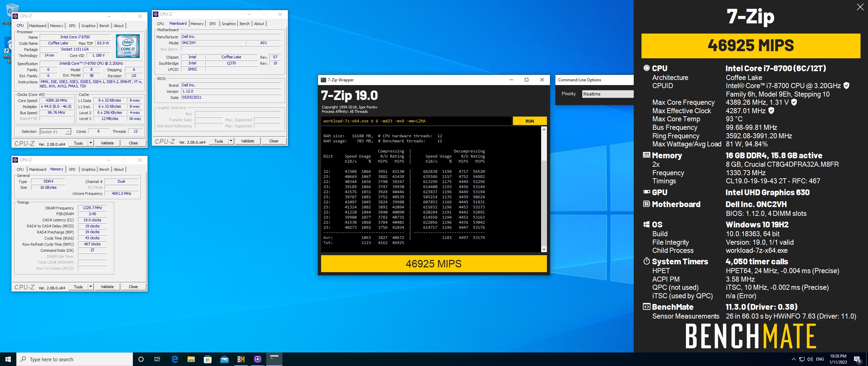Open the notification center icon

tap(857, 359)
